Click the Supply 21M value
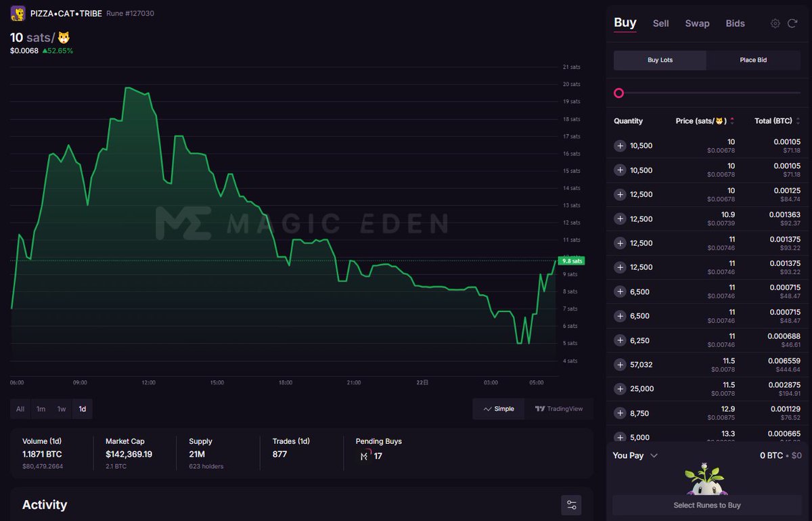This screenshot has height=521, width=812. point(198,454)
